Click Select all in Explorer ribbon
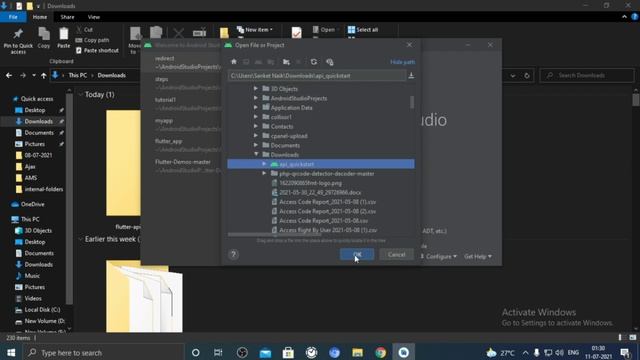Viewport: 640px width, 360px height. coord(363,30)
